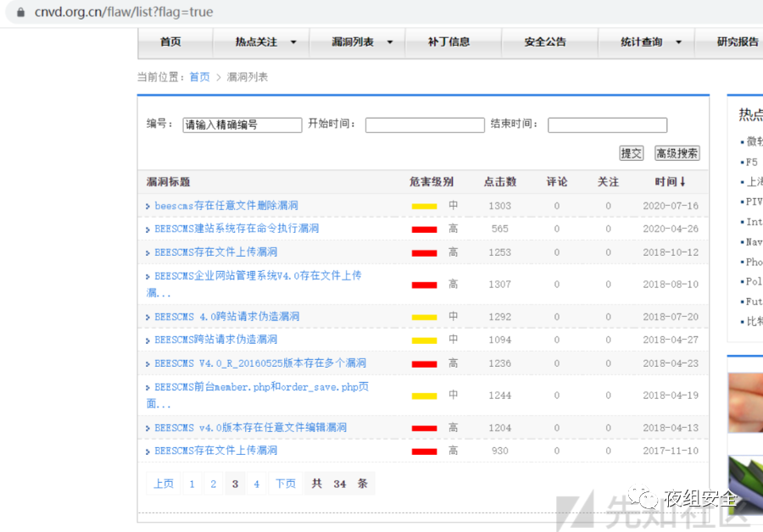Click the date 2020-04-26
The image size is (763, 532).
671,229
